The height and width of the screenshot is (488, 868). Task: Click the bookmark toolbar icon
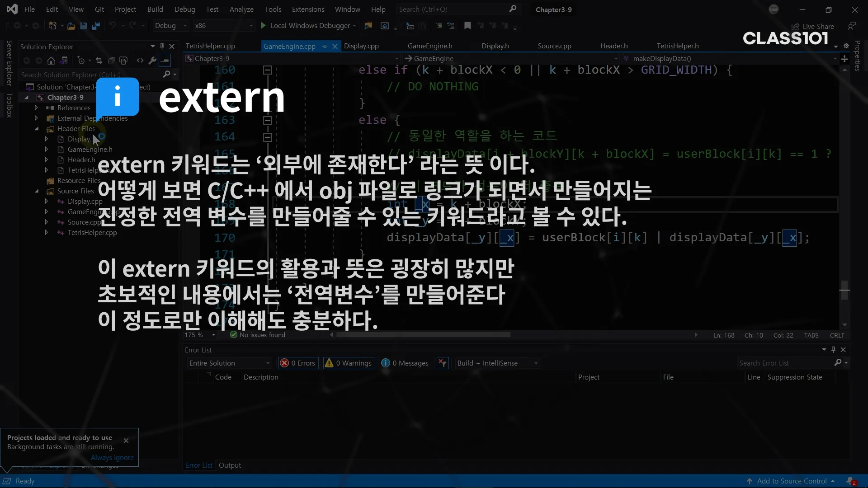pyautogui.click(x=467, y=26)
